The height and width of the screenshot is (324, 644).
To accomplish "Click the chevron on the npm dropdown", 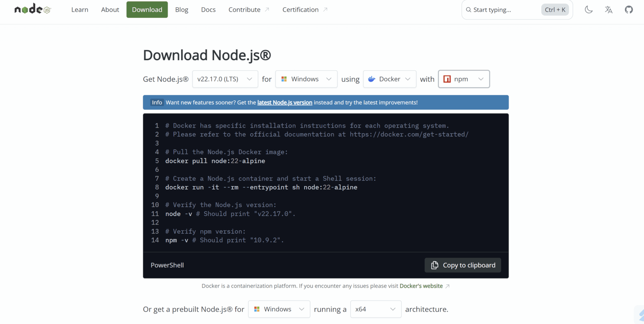I will 481,79.
